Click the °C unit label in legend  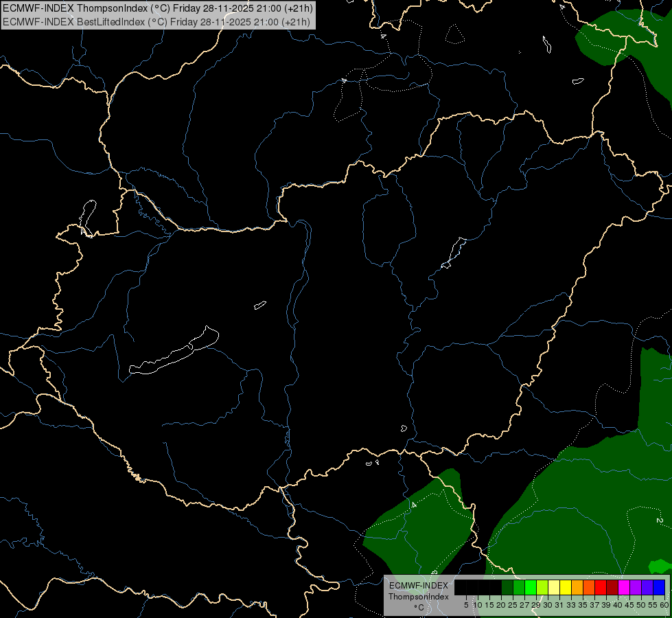point(419,608)
